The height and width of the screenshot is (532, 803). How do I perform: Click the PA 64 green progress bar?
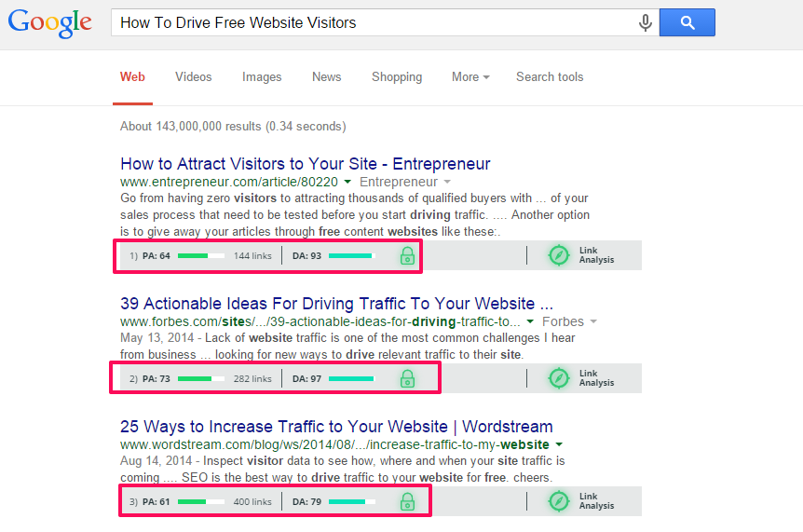click(201, 255)
